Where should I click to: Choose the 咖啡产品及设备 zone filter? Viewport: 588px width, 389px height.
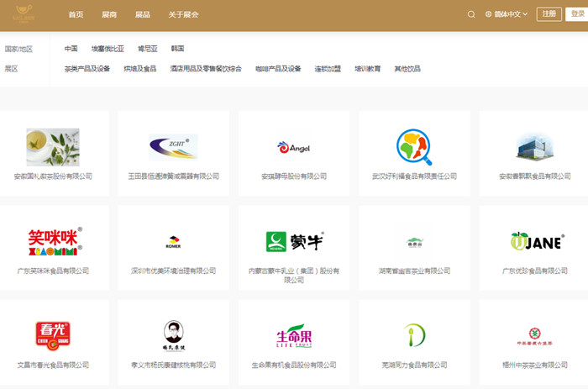(278, 69)
